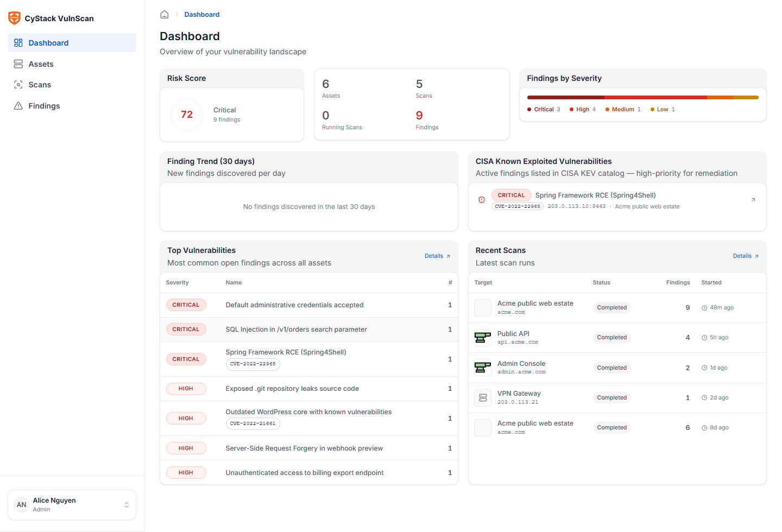782x532 pixels.
Task: Click the Started column header
Action: pos(711,283)
